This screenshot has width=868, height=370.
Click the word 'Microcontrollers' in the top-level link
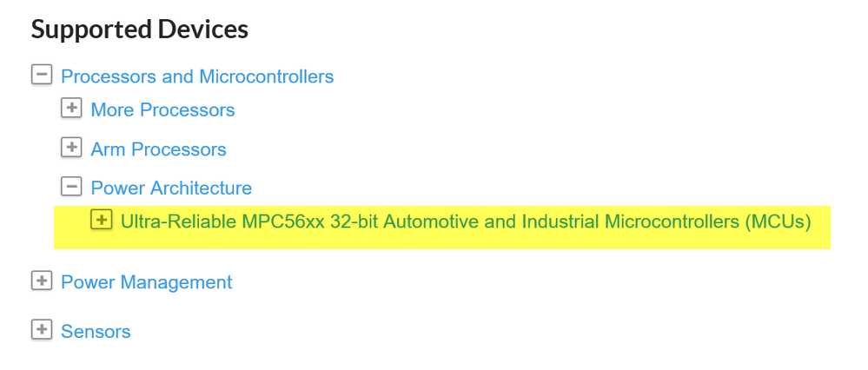coord(266,76)
